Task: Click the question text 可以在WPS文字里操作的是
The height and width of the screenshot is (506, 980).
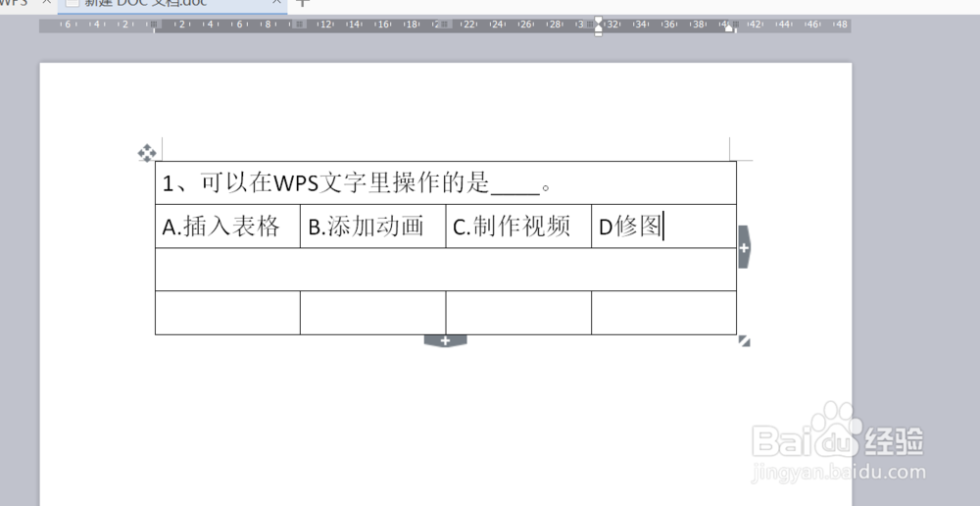Action: pos(345,182)
